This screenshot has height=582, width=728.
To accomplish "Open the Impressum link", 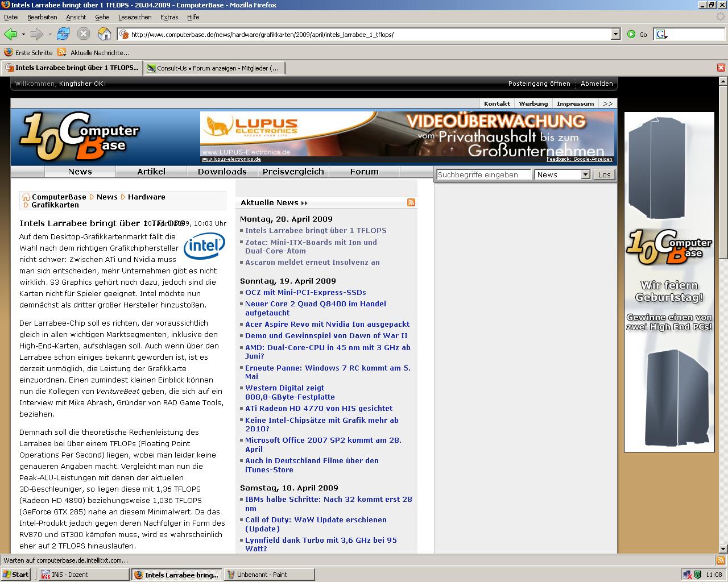I will point(575,103).
